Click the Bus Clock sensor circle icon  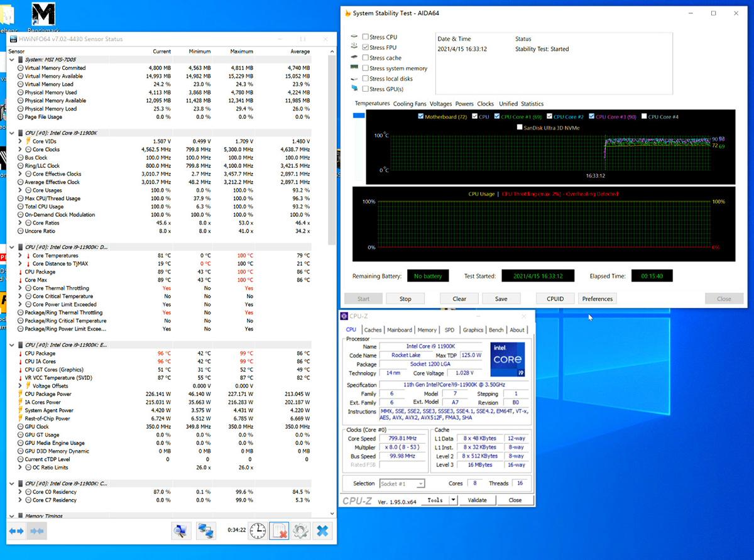click(20, 158)
